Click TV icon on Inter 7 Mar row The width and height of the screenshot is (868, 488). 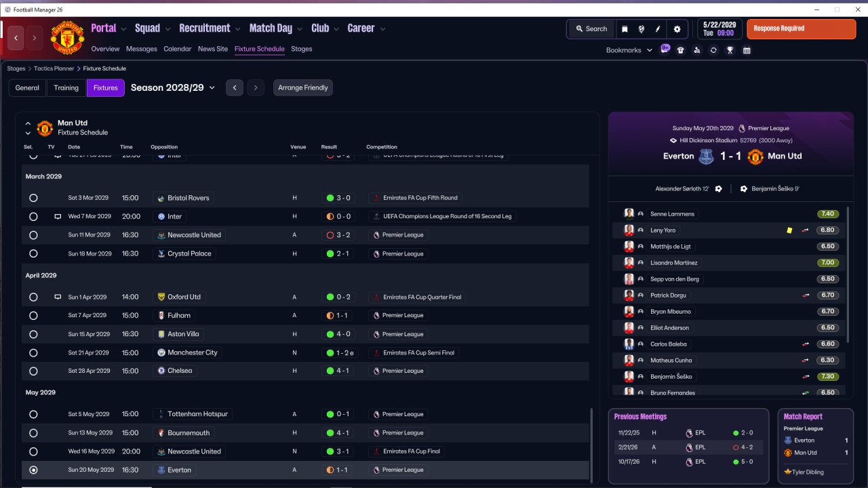click(x=58, y=217)
